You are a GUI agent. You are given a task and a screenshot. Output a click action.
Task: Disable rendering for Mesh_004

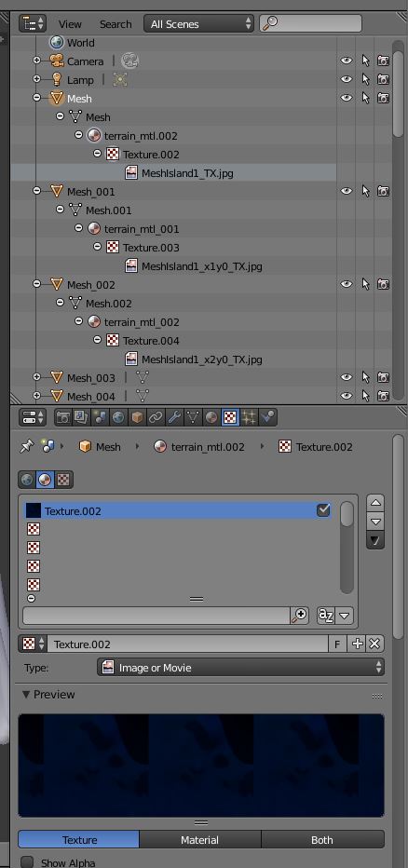click(x=383, y=396)
